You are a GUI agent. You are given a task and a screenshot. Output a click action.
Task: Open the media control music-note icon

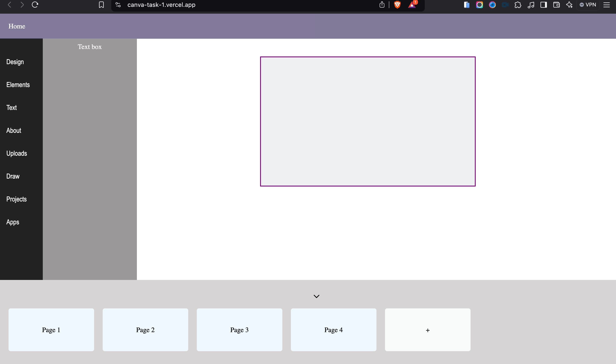pos(531,5)
